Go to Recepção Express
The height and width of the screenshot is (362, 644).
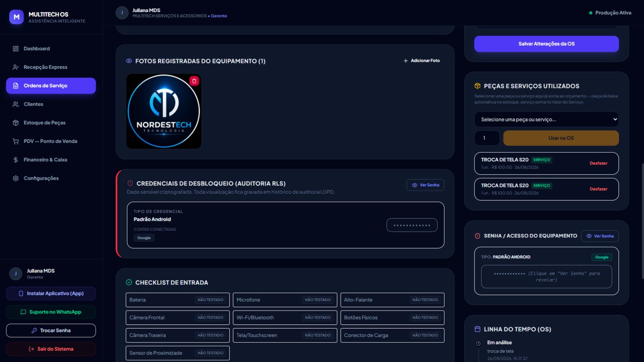(x=51, y=67)
